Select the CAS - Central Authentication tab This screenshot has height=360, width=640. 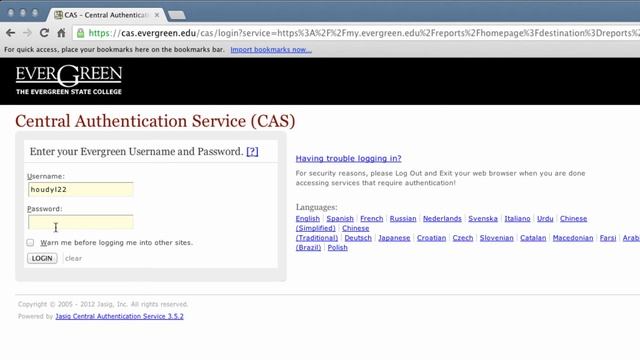tap(105, 15)
